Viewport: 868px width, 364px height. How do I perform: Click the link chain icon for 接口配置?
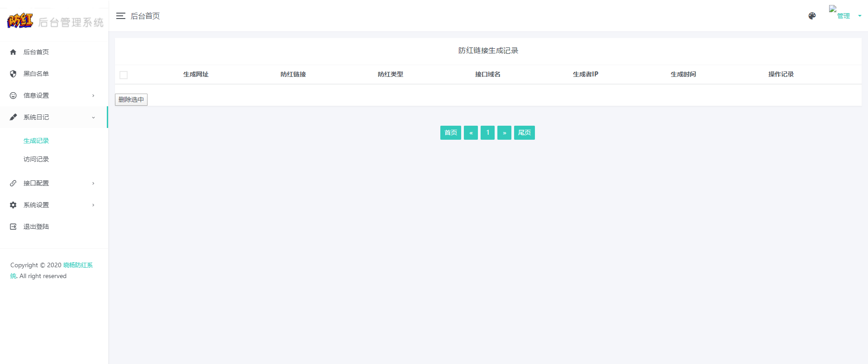pos(13,183)
